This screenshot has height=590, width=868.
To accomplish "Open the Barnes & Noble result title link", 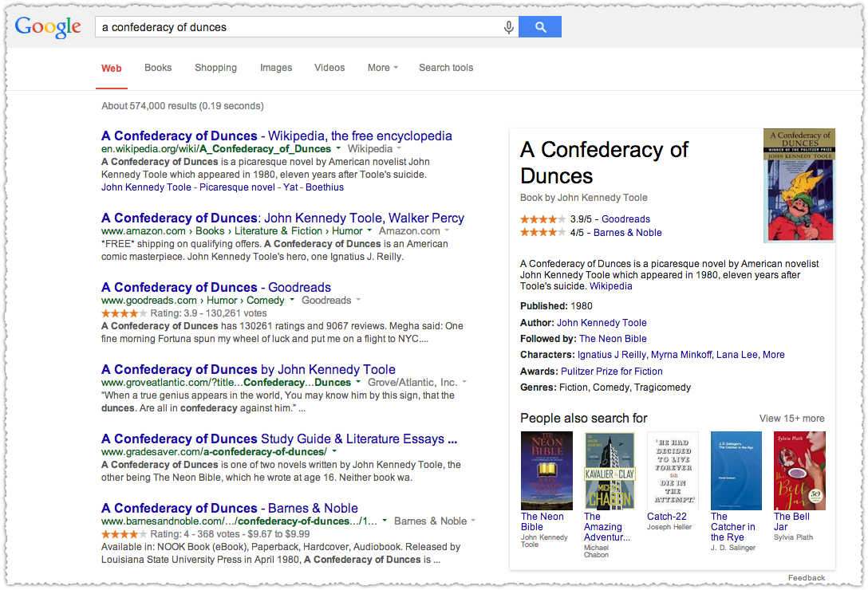I will pos(230,508).
